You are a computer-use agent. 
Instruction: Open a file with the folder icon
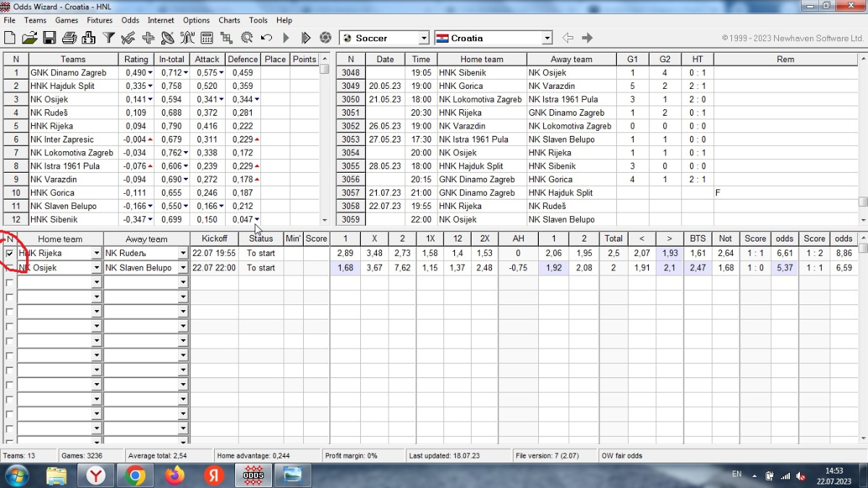coord(30,38)
